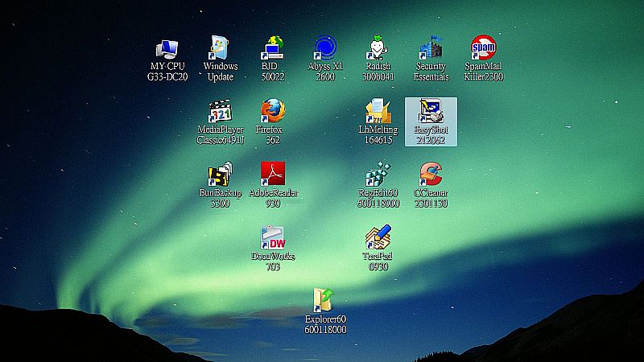Click the 'Killer2300' text label

click(x=484, y=77)
